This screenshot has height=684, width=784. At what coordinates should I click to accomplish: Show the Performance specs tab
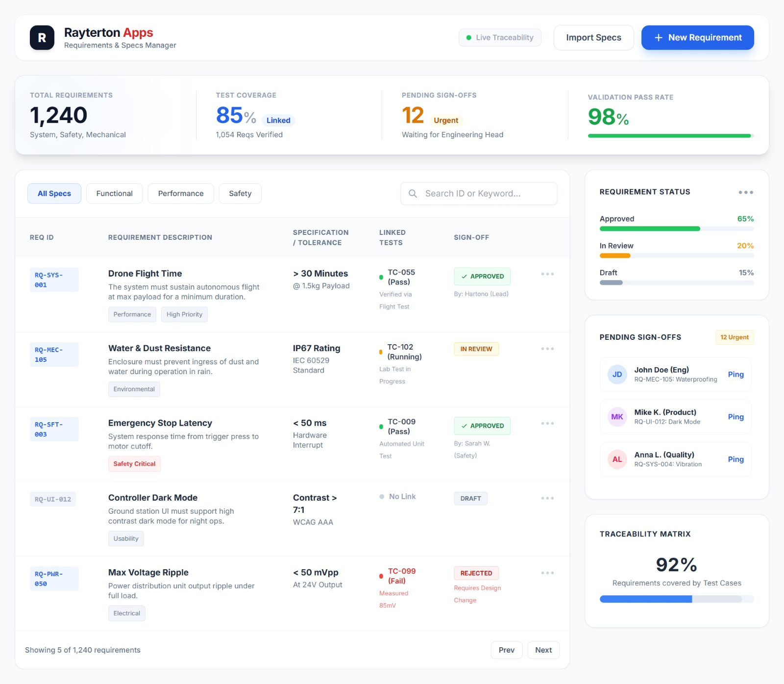[180, 194]
